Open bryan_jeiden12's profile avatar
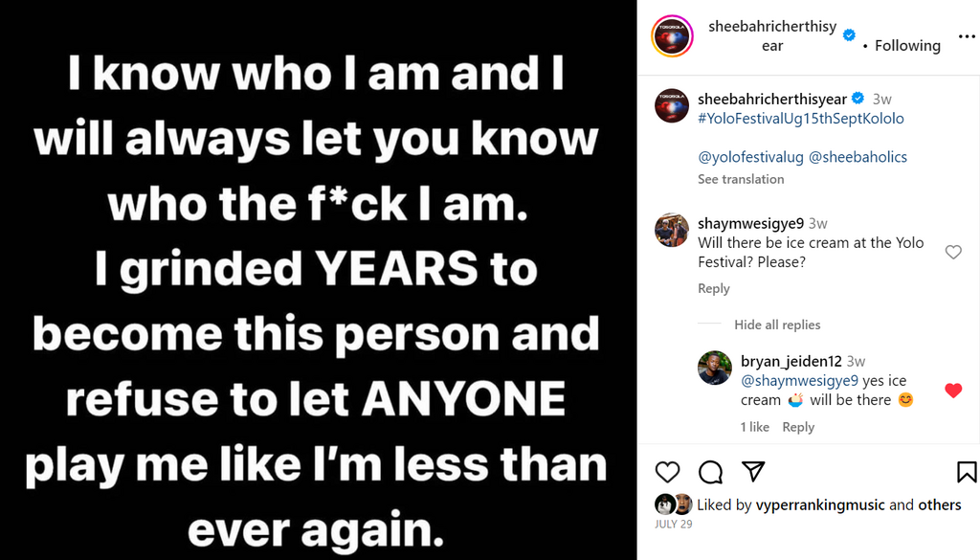 click(x=715, y=368)
